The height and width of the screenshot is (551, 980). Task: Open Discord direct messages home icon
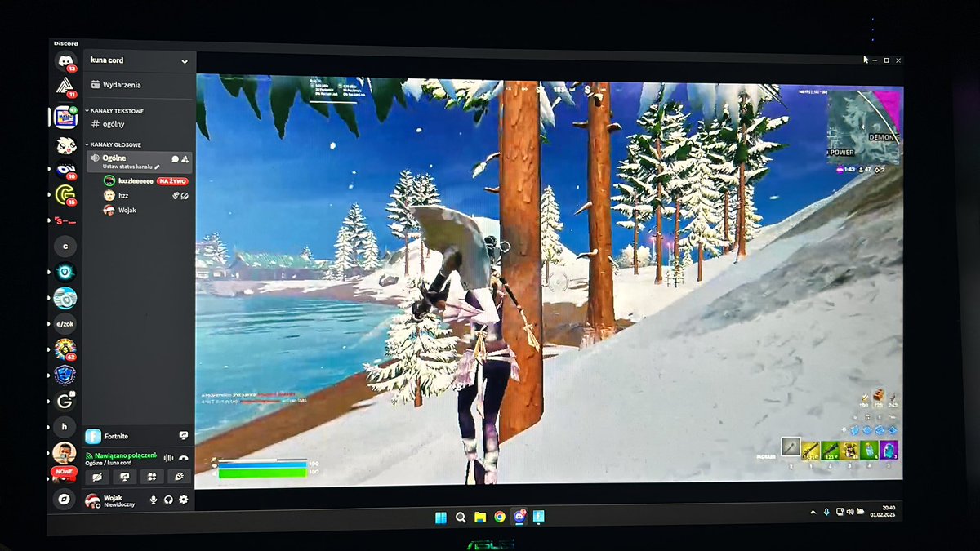tap(65, 60)
